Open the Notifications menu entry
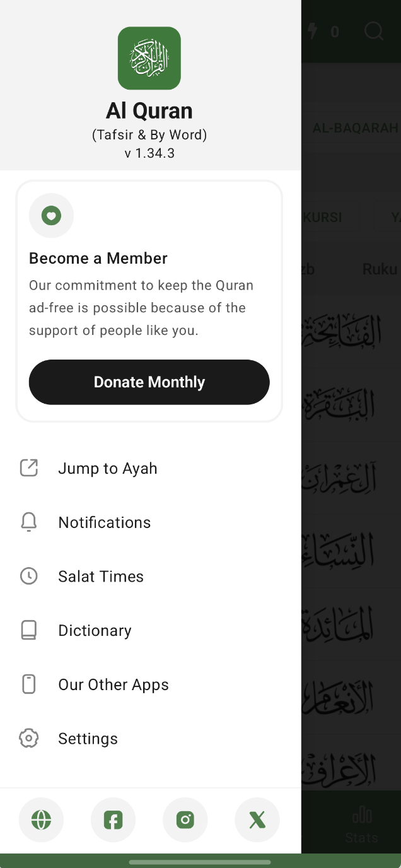 click(105, 522)
